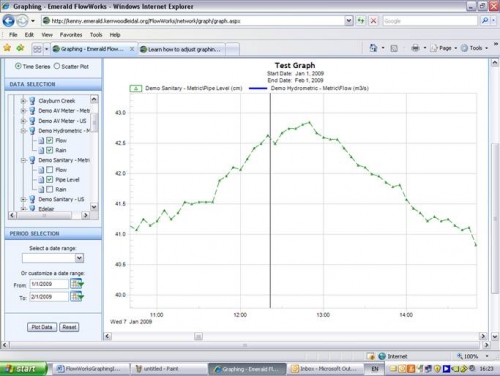Image resolution: width=500 pixels, height=376 pixels.
Task: Open the To date calendar picker
Action: [77, 296]
